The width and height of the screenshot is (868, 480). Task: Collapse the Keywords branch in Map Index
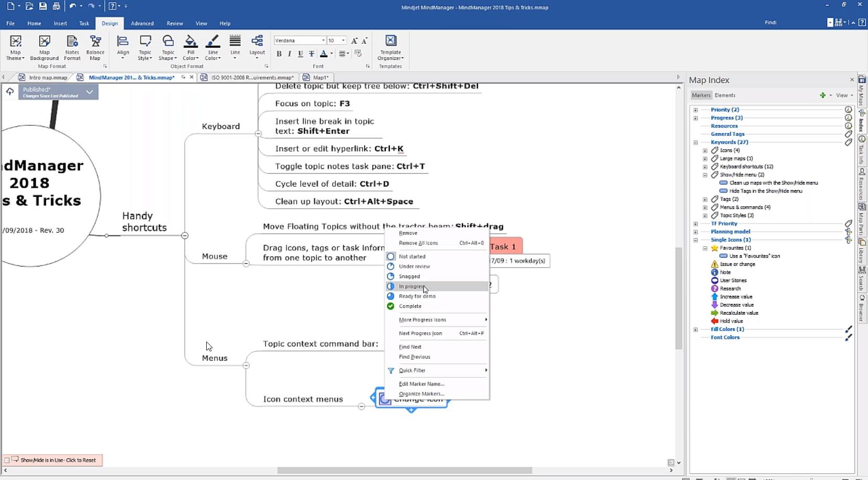696,142
